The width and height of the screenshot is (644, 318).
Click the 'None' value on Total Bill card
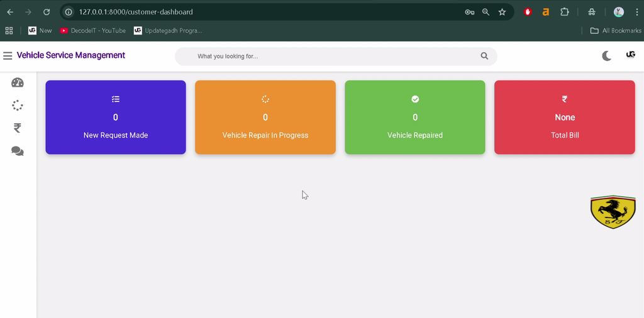click(x=565, y=118)
